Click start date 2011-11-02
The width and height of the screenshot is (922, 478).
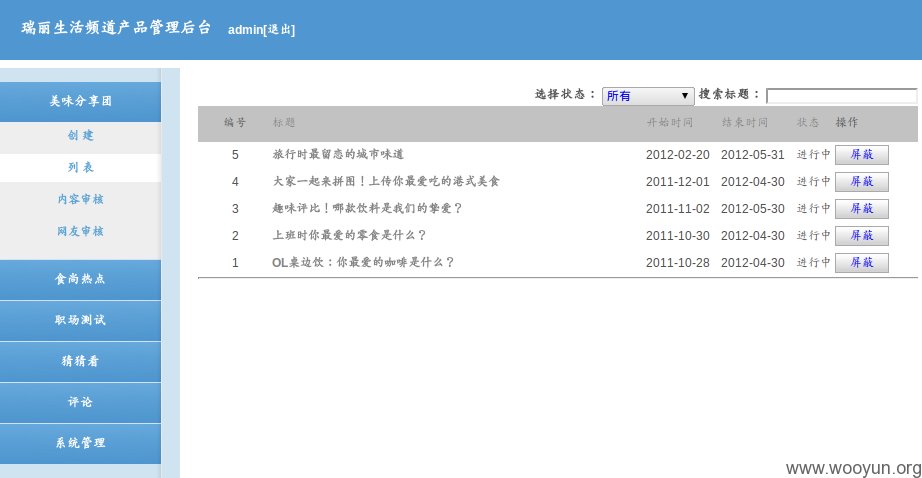tap(677, 209)
